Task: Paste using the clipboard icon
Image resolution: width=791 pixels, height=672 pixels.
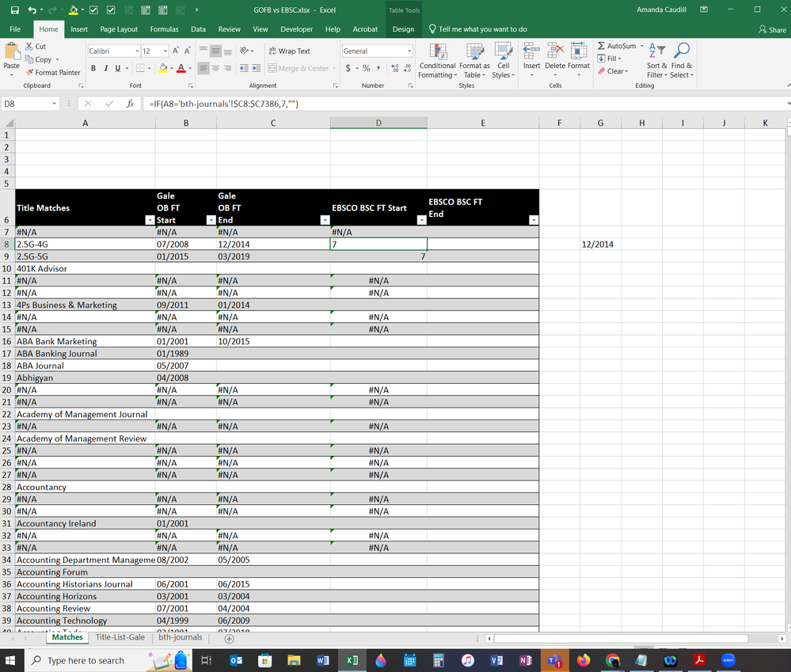Action: (x=11, y=52)
